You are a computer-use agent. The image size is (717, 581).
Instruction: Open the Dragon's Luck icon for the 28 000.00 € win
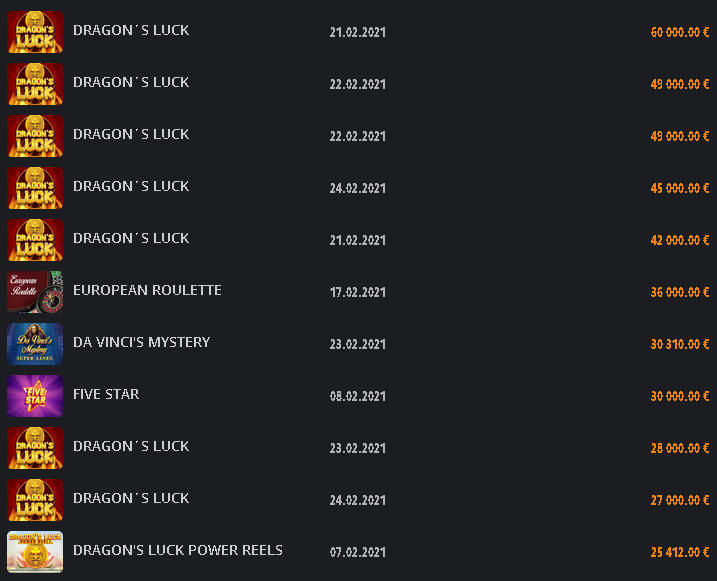(x=35, y=448)
